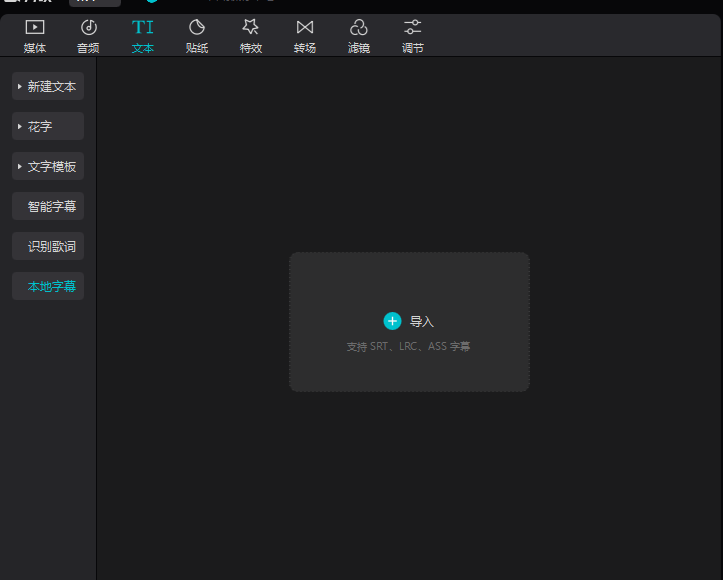Select the 文字模板 label in sidebar
The height and width of the screenshot is (580, 723).
52,167
